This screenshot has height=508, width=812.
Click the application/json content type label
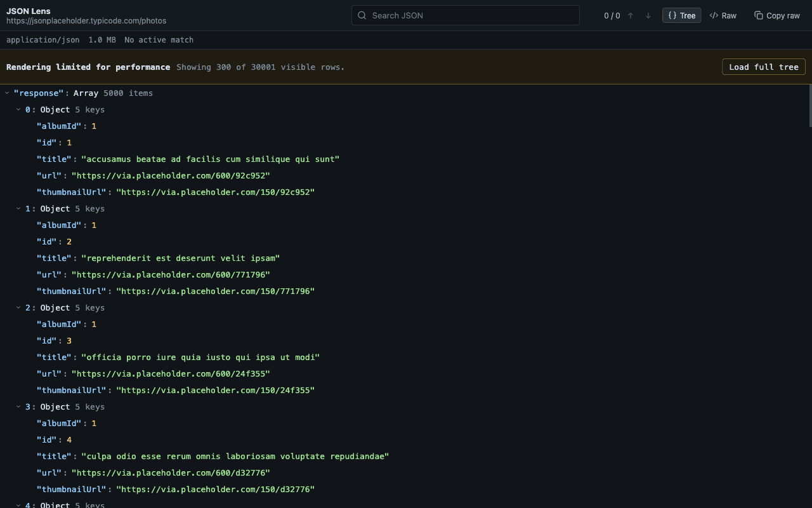tap(43, 40)
